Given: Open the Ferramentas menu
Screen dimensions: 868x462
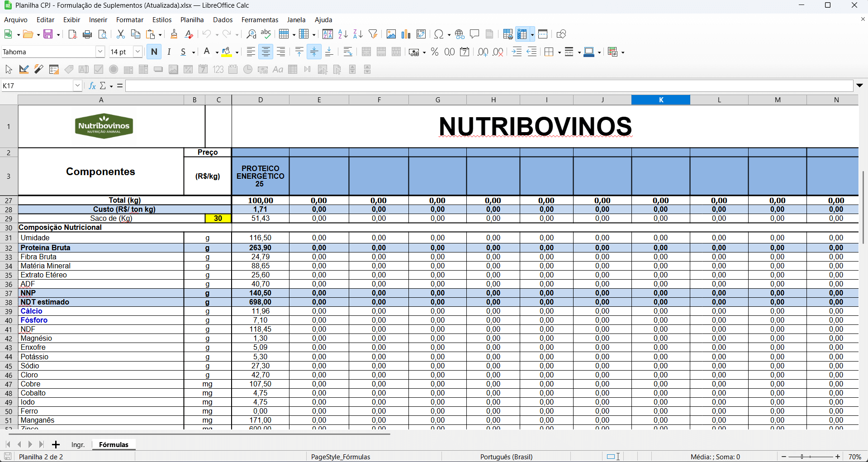Looking at the screenshot, I should click(x=260, y=20).
